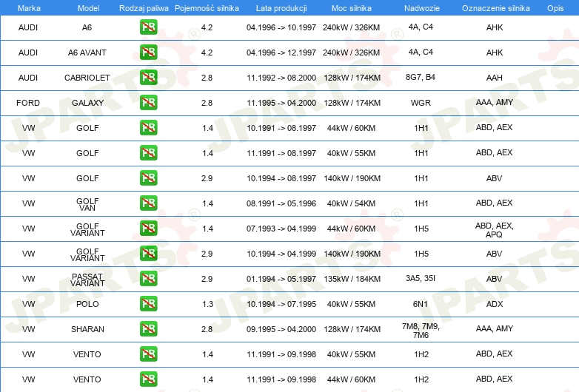Select the SHARAN model cell
The image size is (579, 392).
87,329
